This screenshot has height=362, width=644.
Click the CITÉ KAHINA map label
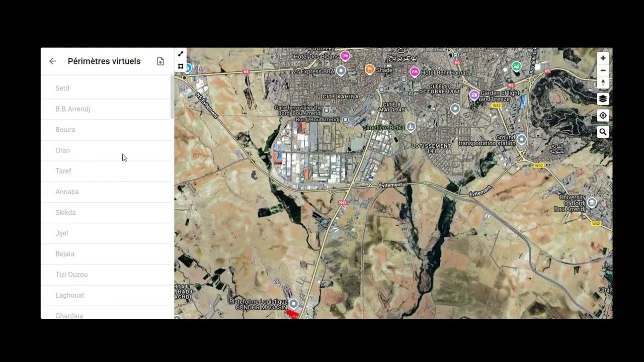342,97
